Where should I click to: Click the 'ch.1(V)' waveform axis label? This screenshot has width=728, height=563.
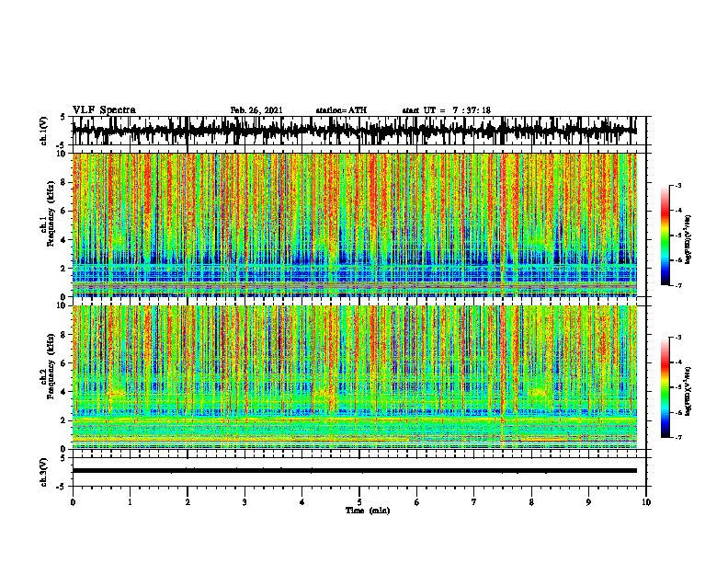point(43,131)
